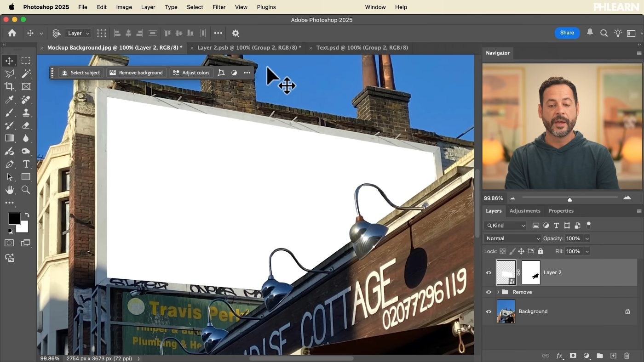Open the Opacity slider dropdown arrow
Image resolution: width=644 pixels, height=362 pixels.
586,238
